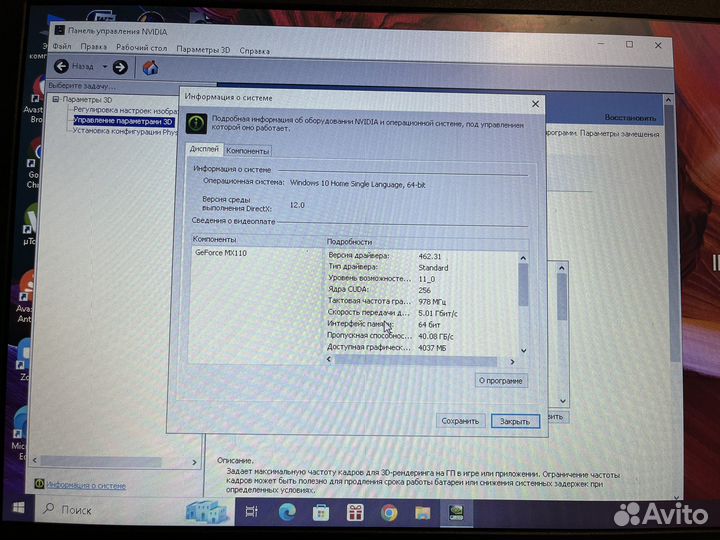
Task: Maximize the NVIDIA control panel window
Action: [x=630, y=45]
